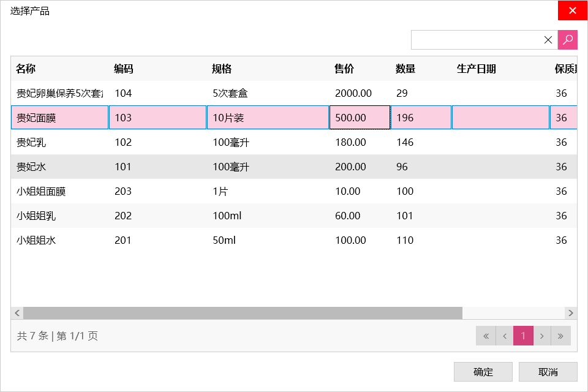The image size is (588, 392).
Task: Go to next page arrow
Action: (x=542, y=336)
